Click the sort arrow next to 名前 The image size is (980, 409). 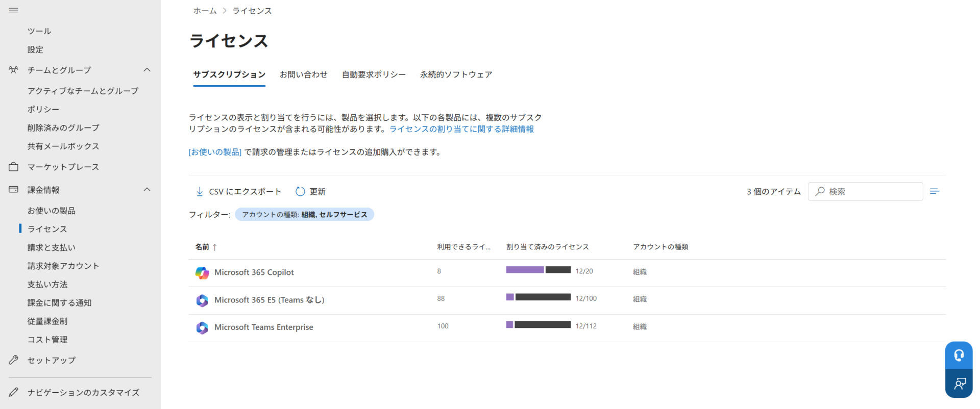click(x=215, y=247)
